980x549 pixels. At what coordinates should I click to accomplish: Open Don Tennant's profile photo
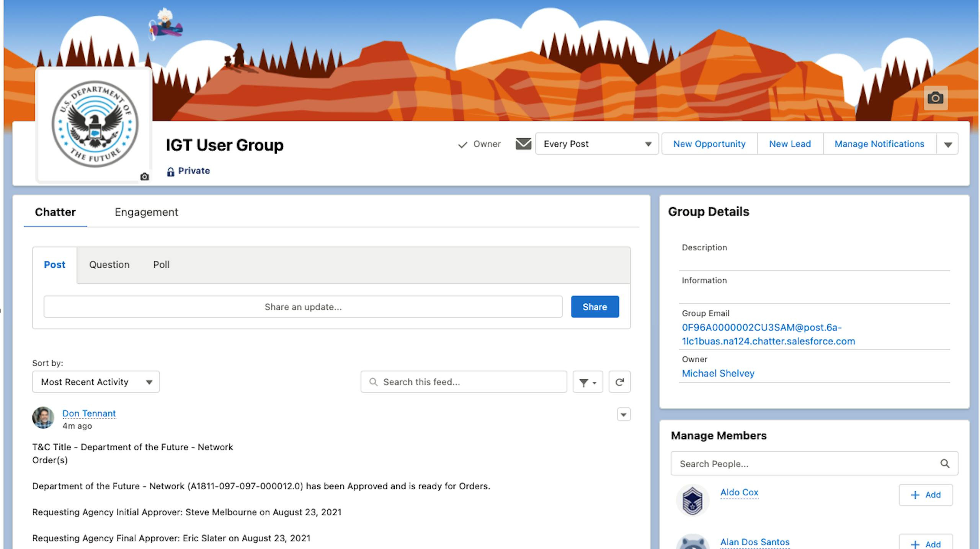[x=43, y=418]
